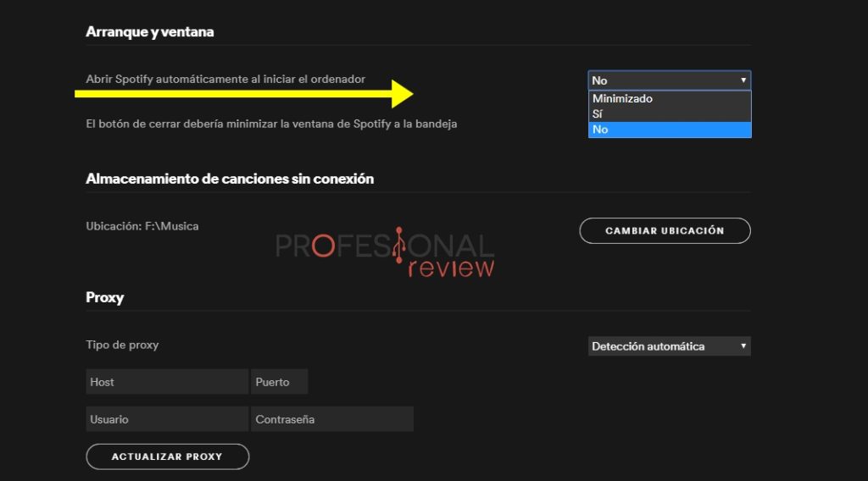The image size is (868, 481).
Task: Click the text 'Ubicación: F:\Musica'
Action: 142,226
